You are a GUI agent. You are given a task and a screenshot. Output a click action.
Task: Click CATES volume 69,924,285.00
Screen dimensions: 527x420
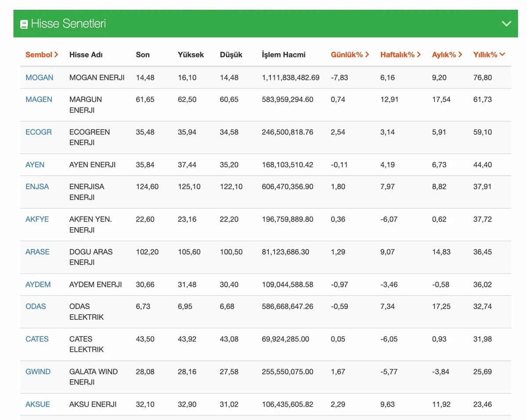[x=285, y=339]
